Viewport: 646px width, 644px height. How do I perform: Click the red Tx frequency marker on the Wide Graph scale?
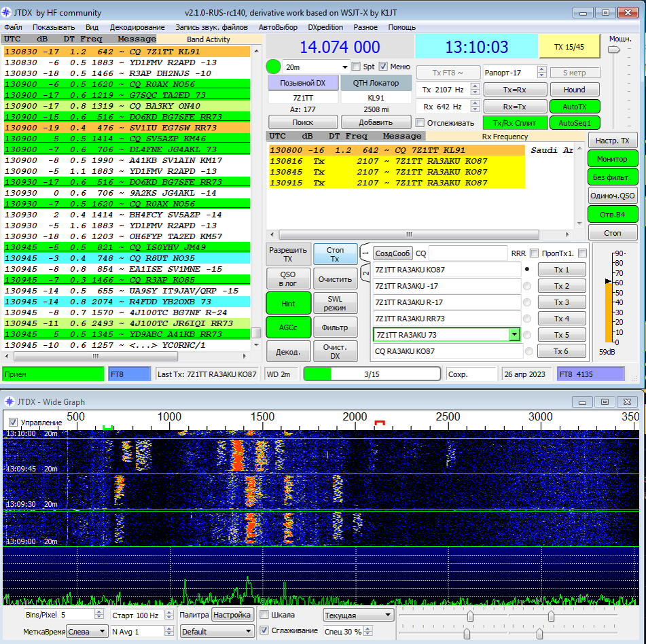380,423
